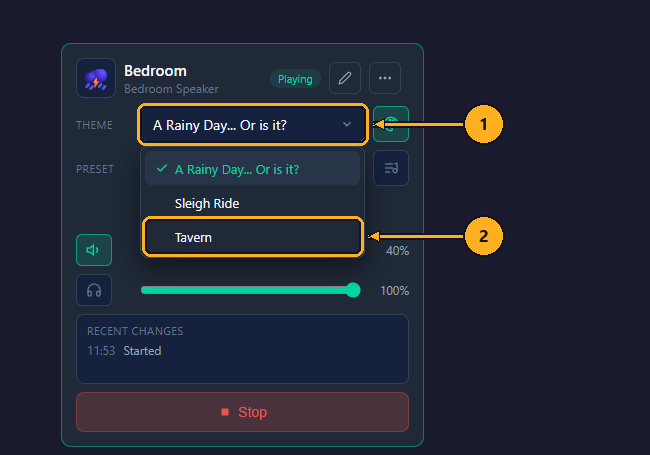Click the storm cloud room icon
Viewport: 650px width, 455px height.
point(96,78)
